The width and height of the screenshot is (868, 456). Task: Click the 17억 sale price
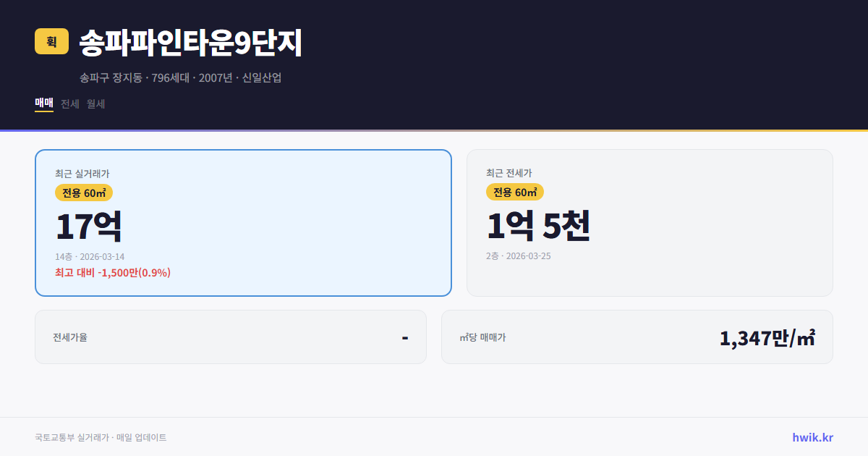pyautogui.click(x=89, y=225)
